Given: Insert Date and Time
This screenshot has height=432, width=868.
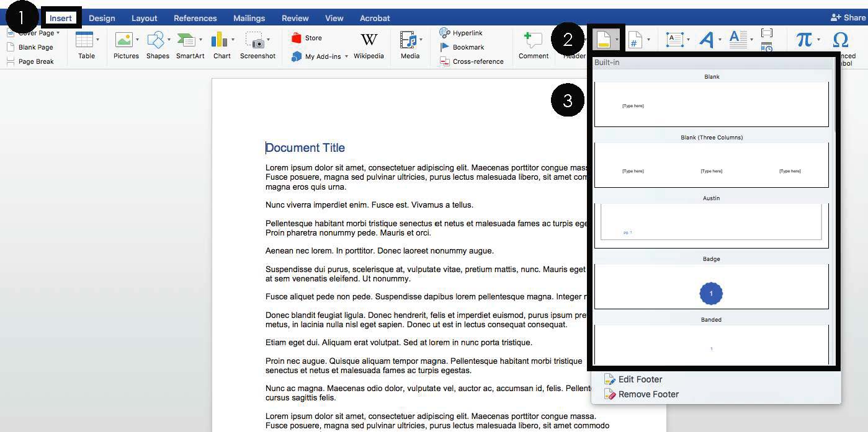Looking at the screenshot, I should pyautogui.click(x=767, y=46).
